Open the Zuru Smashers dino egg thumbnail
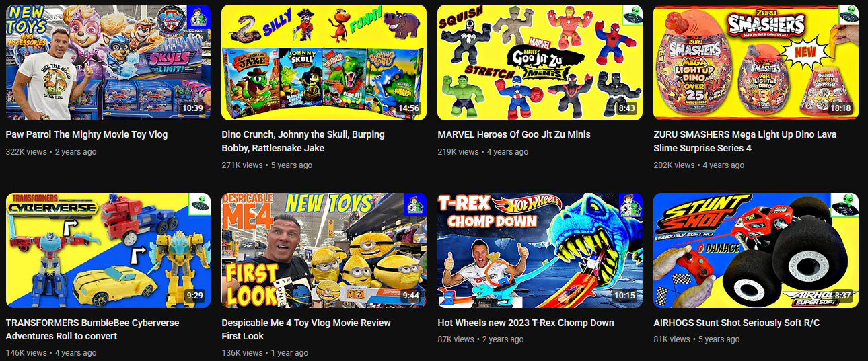 point(756,63)
